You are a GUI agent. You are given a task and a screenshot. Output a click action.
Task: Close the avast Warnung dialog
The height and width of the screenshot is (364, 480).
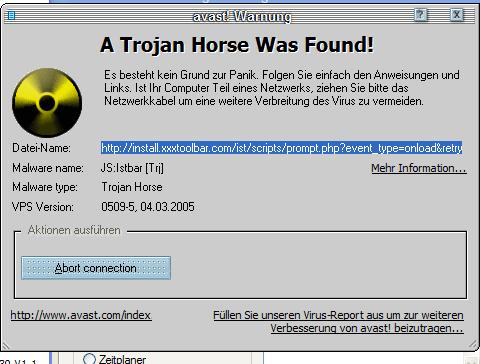[457, 15]
